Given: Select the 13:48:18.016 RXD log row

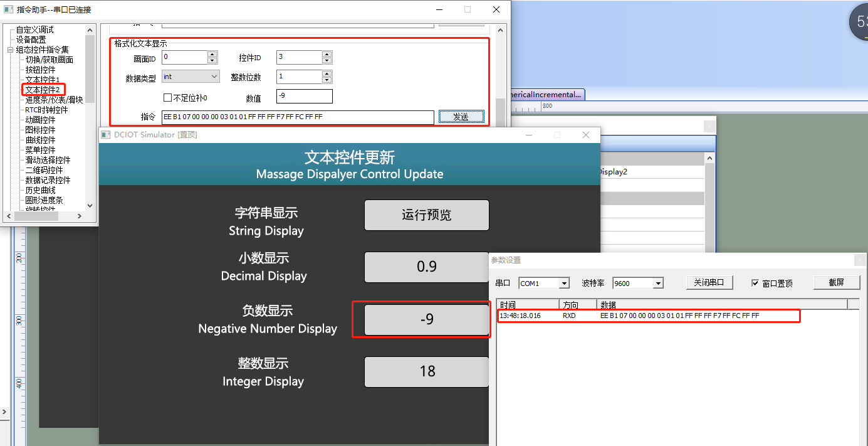Looking at the screenshot, I should (649, 316).
